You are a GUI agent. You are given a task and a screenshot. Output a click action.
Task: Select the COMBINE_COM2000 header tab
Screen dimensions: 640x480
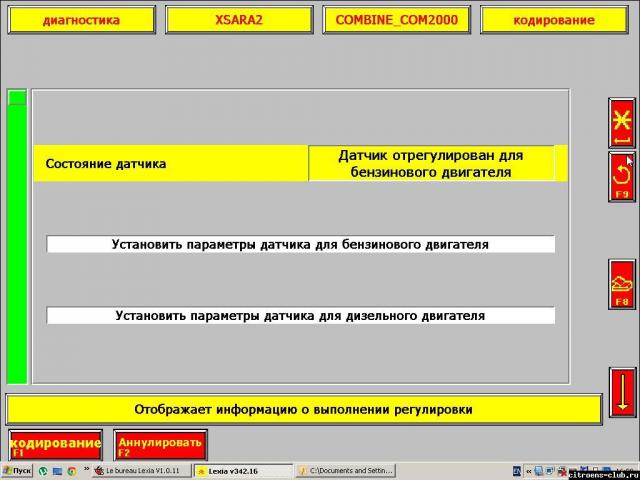(396, 20)
